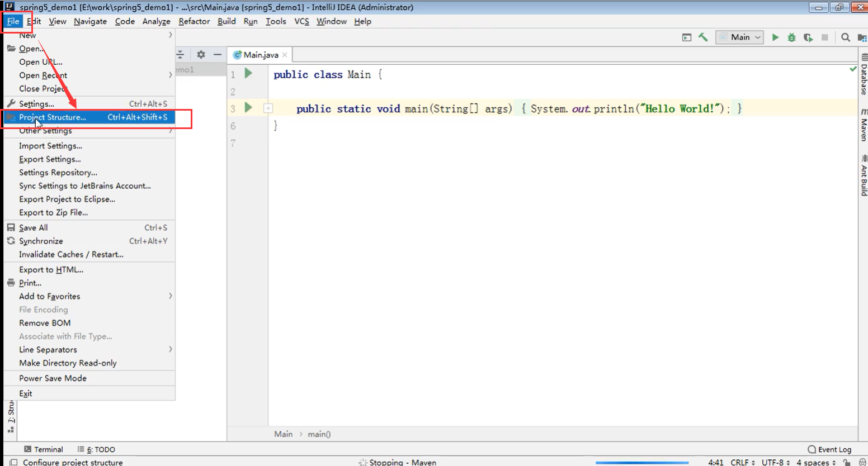Screen dimensions: 868x466
Task: Click Main breadcrumb below editor
Action: [x=284, y=434]
